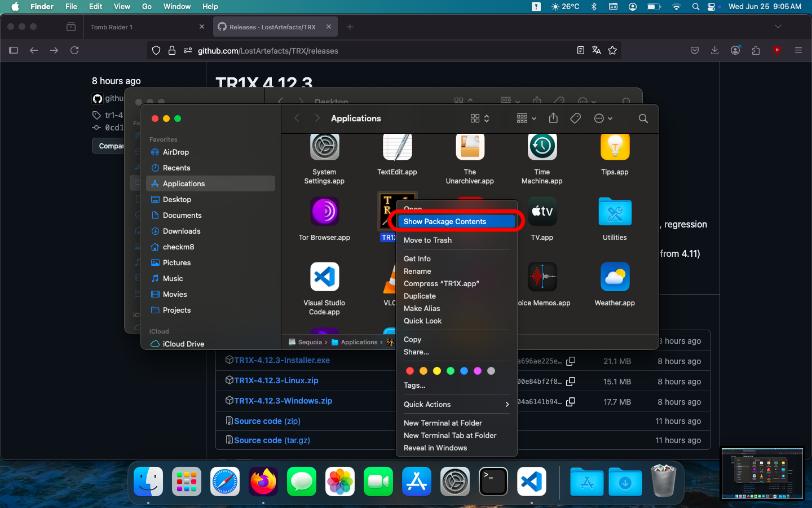Open Firefox reader view
Image resolution: width=812 pixels, height=508 pixels.
point(580,50)
